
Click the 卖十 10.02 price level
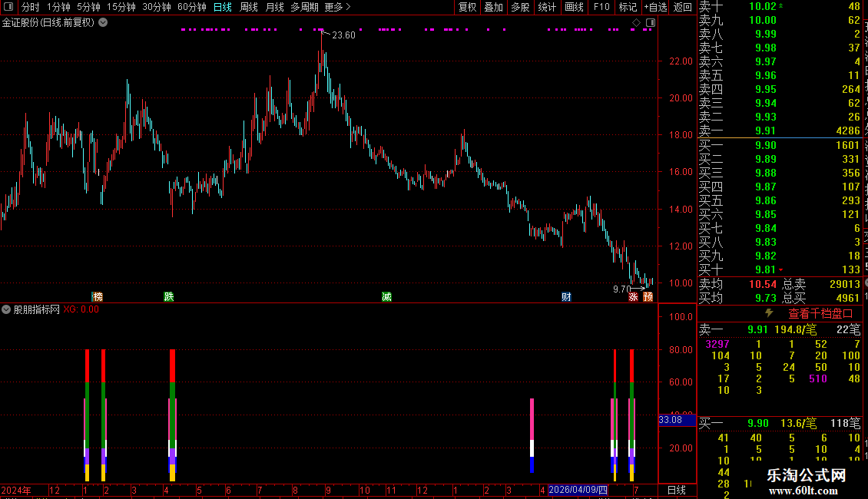(763, 6)
